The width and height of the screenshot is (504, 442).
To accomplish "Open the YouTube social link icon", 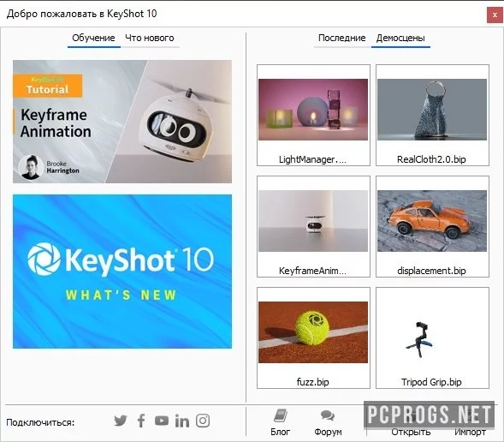I will point(162,421).
